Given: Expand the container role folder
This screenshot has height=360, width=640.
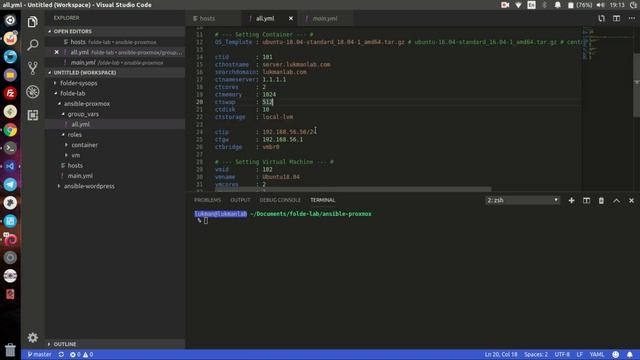Looking at the screenshot, I should (84, 145).
